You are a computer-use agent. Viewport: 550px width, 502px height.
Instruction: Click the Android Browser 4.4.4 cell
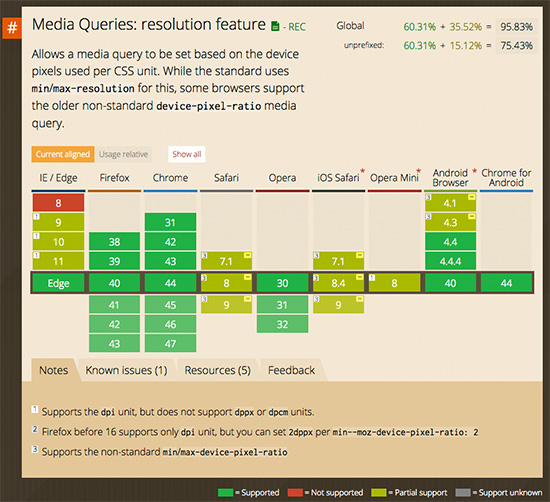pyautogui.click(x=450, y=261)
